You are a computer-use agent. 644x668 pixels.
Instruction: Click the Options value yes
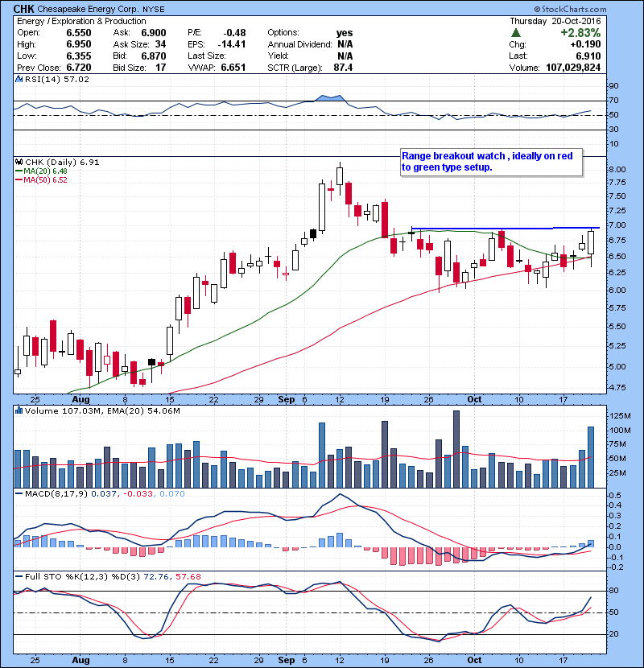(x=345, y=33)
